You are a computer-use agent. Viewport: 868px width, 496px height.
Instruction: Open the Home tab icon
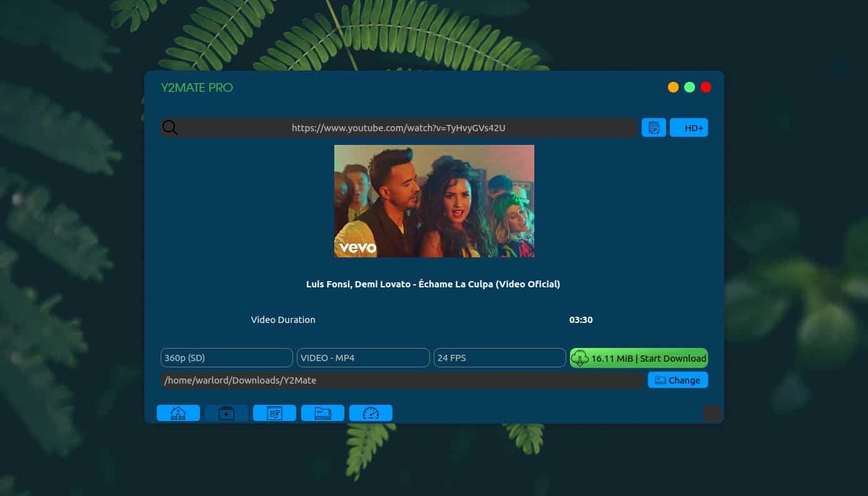[178, 413]
